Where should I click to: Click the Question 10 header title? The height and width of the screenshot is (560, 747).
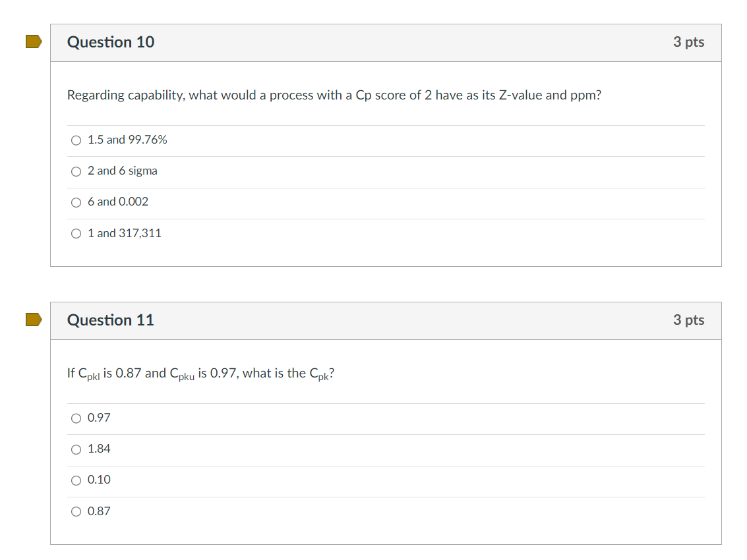pos(110,42)
